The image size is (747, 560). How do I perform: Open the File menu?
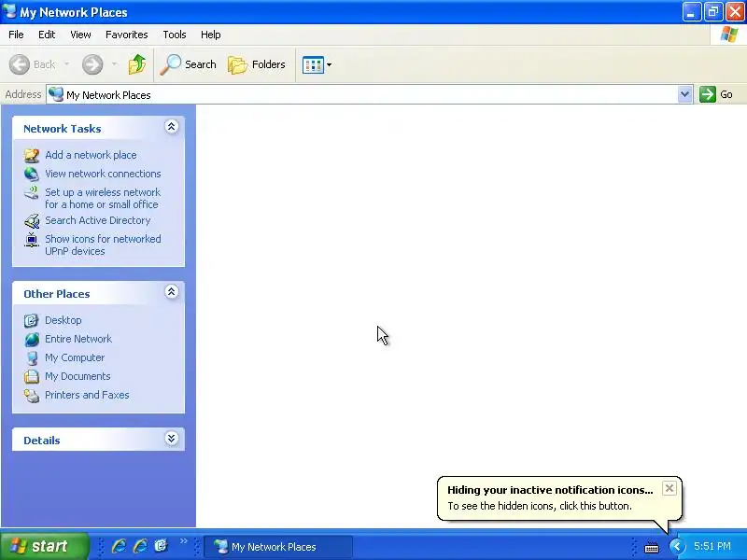click(x=16, y=35)
